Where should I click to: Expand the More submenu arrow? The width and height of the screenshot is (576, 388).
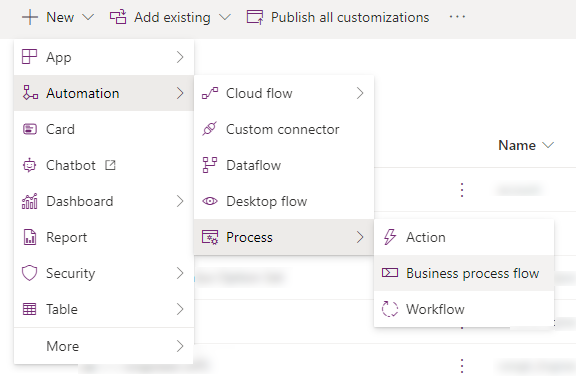click(x=180, y=346)
